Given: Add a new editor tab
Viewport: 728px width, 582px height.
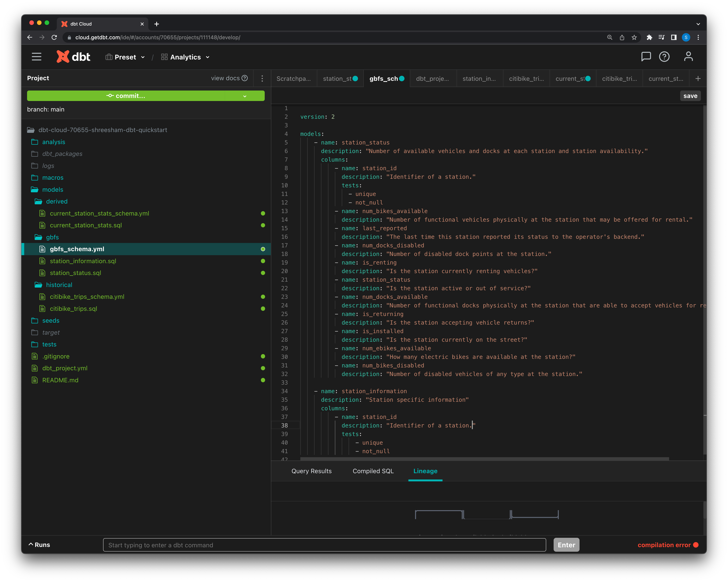Looking at the screenshot, I should [698, 79].
